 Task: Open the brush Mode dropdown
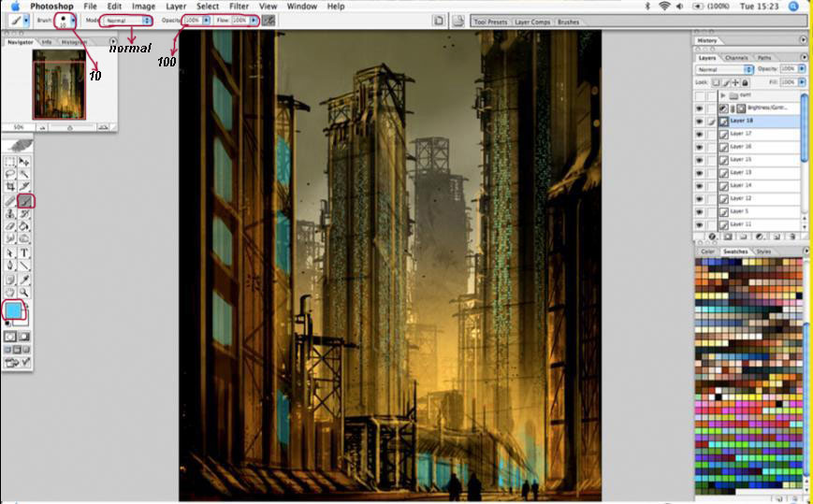(126, 21)
